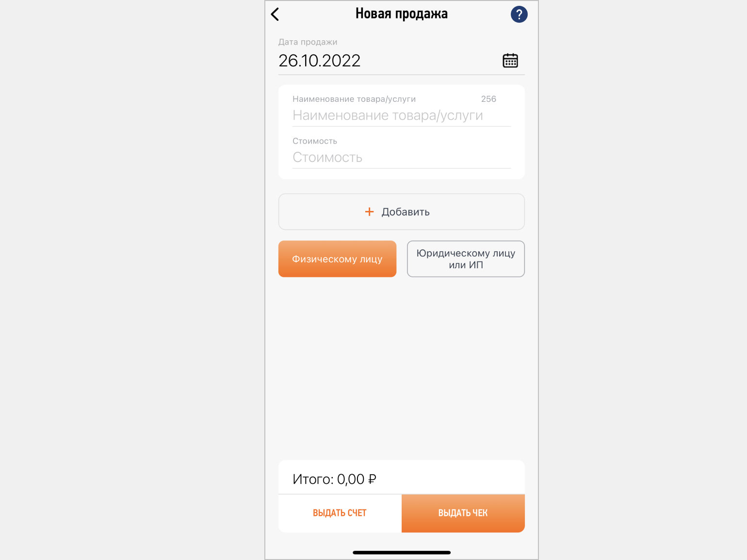Switch to Юридическому лицу или ИП
The width and height of the screenshot is (747, 560).
[x=466, y=259]
